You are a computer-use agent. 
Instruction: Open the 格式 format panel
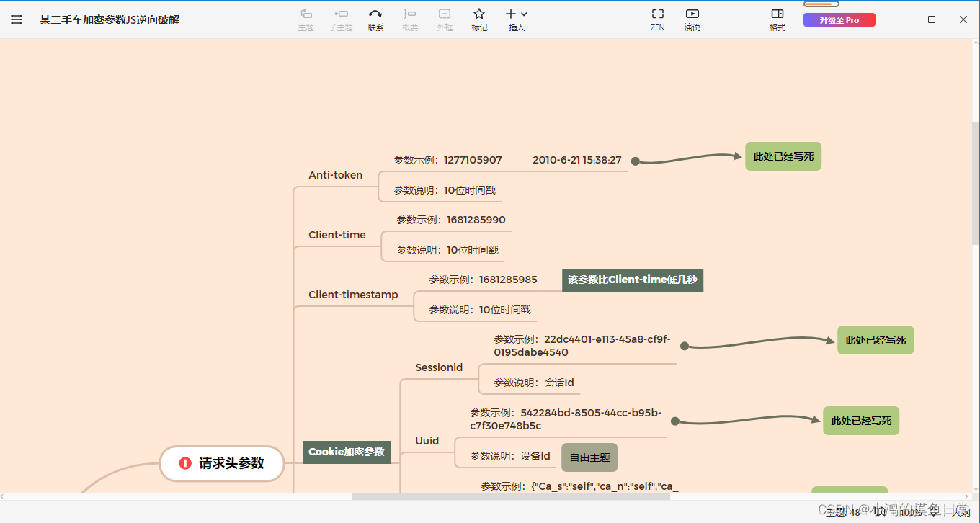pyautogui.click(x=778, y=19)
